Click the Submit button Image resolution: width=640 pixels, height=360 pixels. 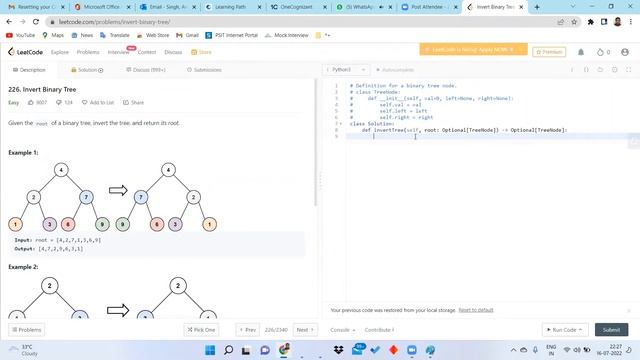click(x=611, y=330)
